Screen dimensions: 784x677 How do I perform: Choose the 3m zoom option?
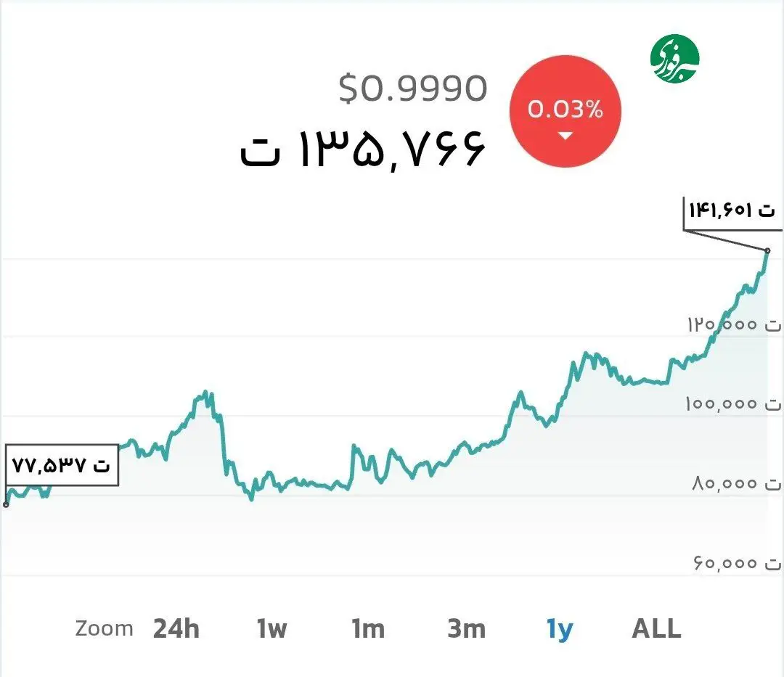[466, 629]
